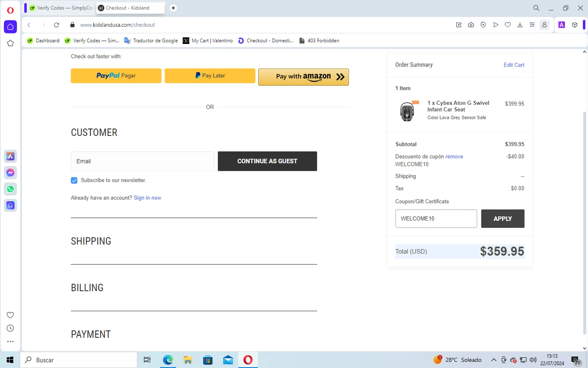Open Task View on taskbar

(x=147, y=360)
